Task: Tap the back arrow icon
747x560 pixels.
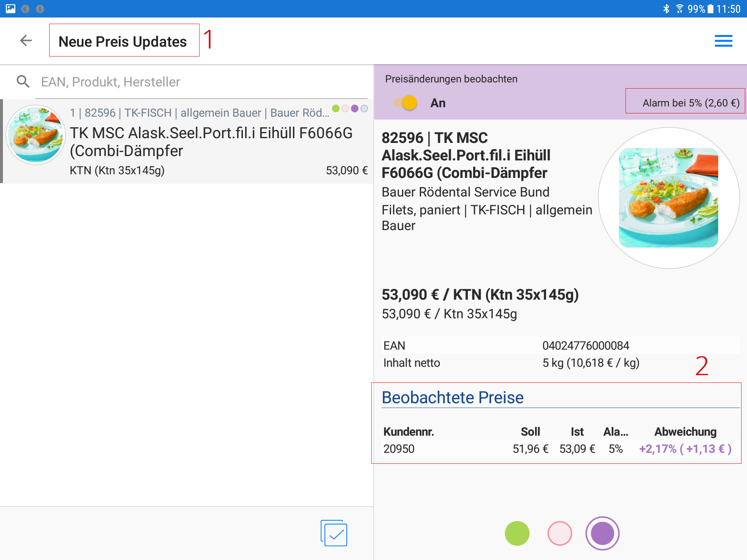Action: [x=26, y=40]
